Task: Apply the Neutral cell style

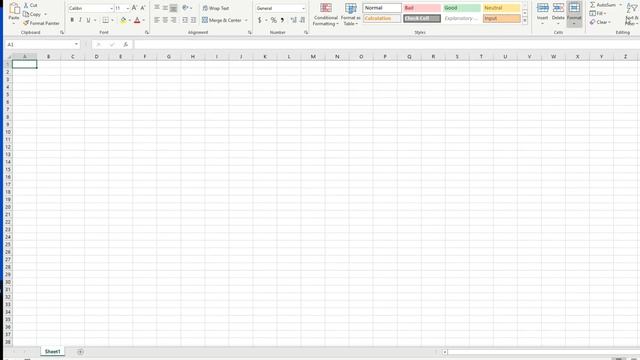Action: [501, 8]
